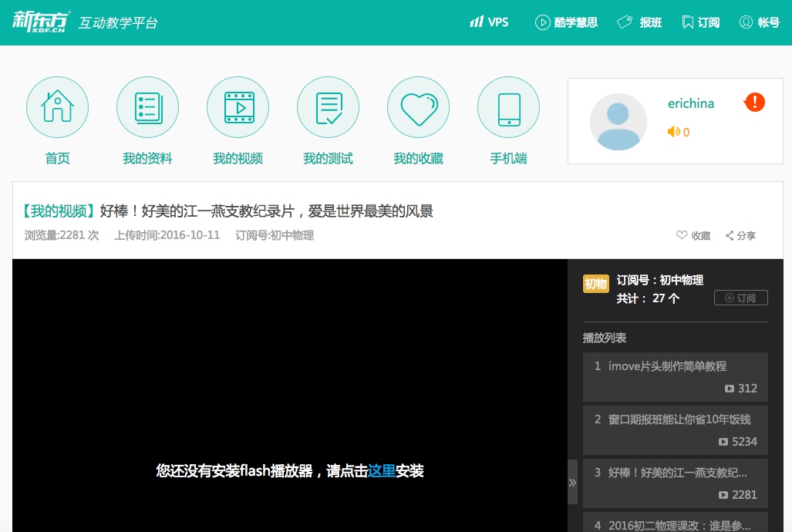Viewport: 792px width, 532px height.
Task: Open the 帐号 account menu
Action: (x=760, y=22)
